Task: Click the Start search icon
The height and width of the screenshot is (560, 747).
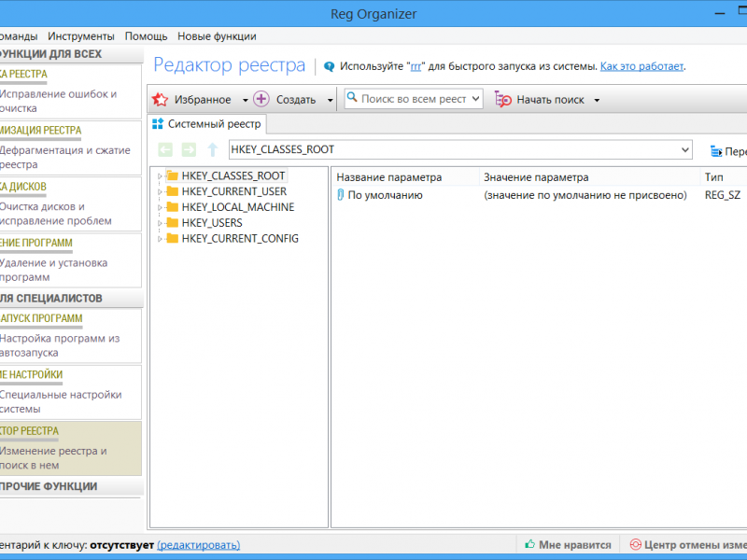Action: (x=503, y=100)
